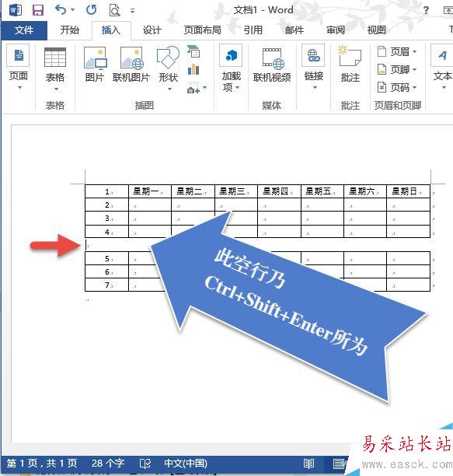Click the Word application icon in title bar

(x=16, y=10)
